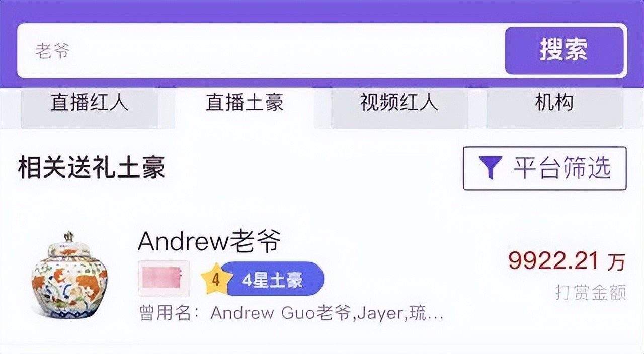The height and width of the screenshot is (354, 644).
Task: Open Andrew老爷 profile name
Action: 209,242
